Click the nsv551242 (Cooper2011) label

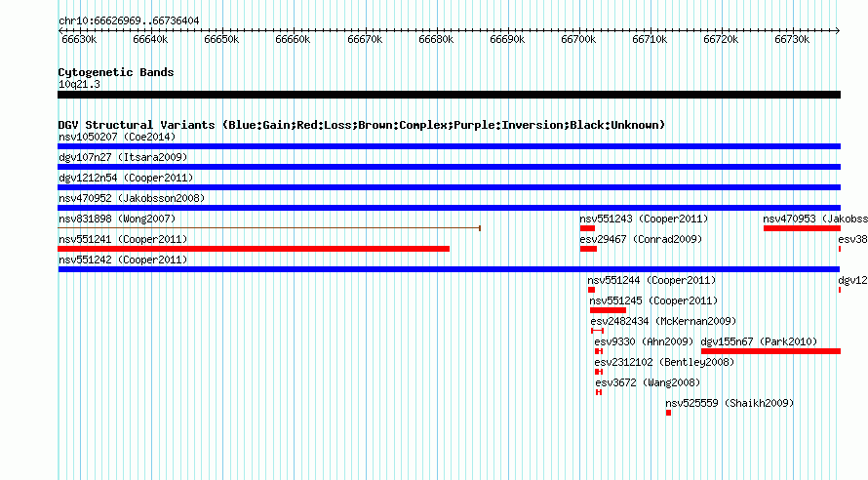(123, 260)
